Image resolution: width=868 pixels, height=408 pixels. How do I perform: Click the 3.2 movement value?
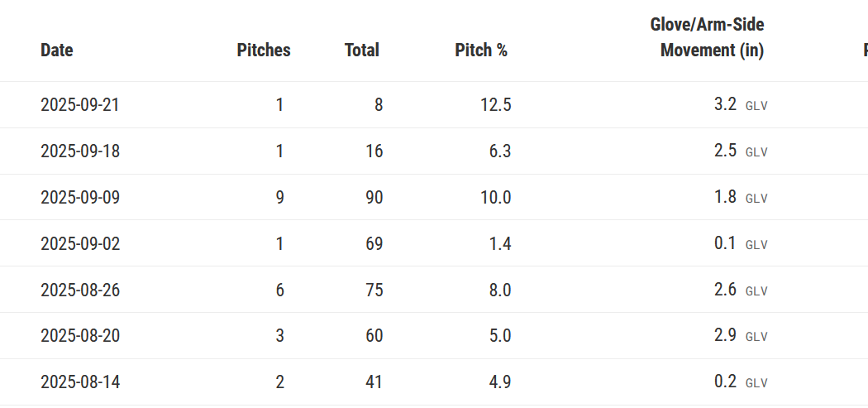click(x=725, y=105)
